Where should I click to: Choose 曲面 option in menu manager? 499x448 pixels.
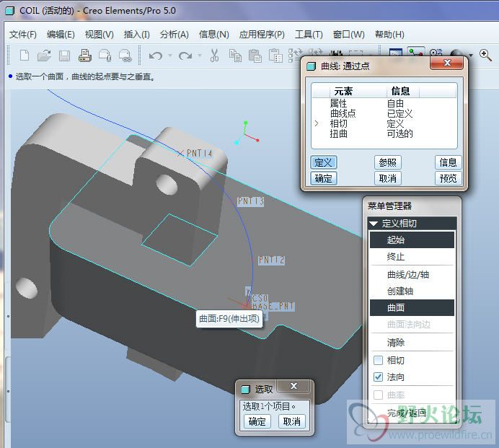click(412, 307)
